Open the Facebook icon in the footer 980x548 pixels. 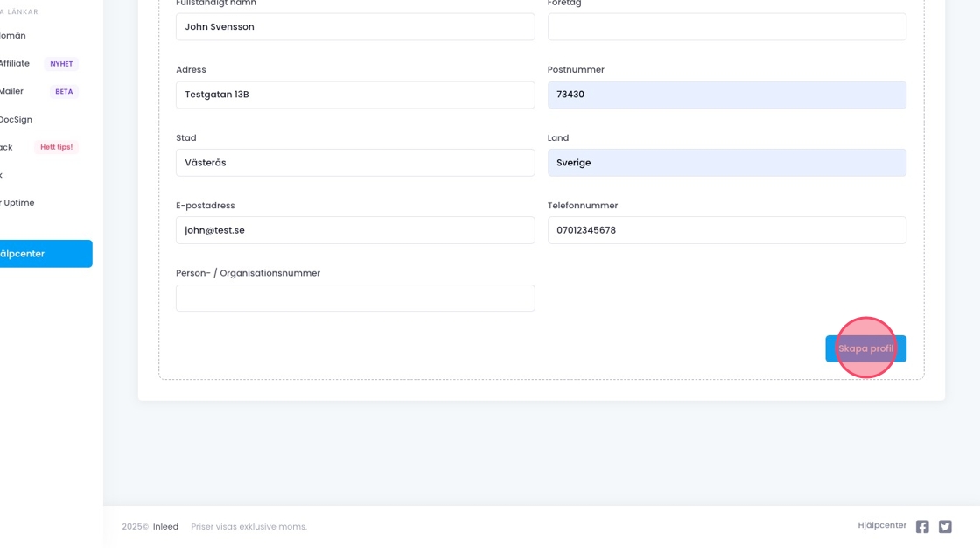tap(922, 527)
